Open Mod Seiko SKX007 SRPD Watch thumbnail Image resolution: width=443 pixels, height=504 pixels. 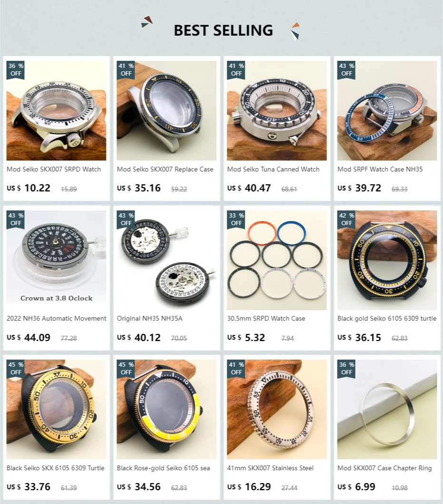[56, 111]
